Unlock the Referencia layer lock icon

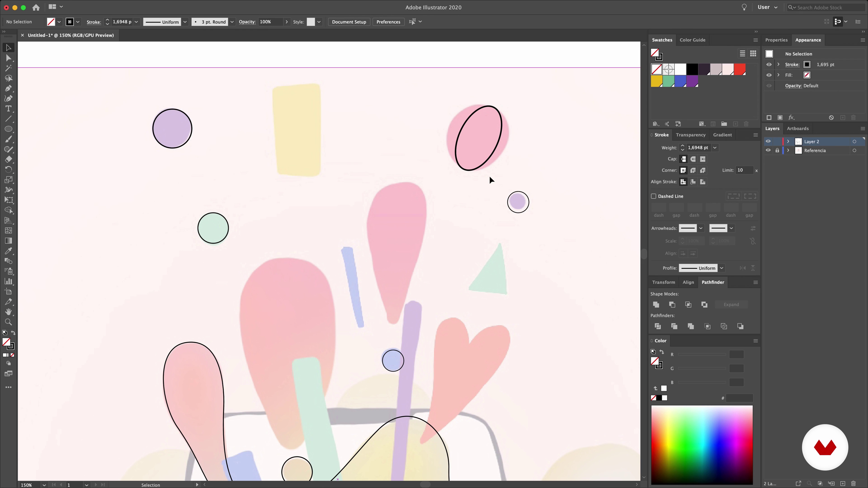click(777, 150)
